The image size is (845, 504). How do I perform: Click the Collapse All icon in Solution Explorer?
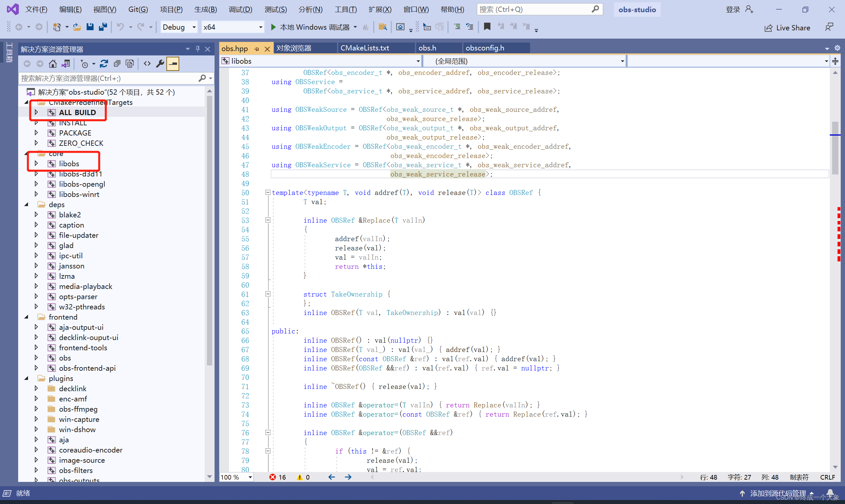click(117, 64)
